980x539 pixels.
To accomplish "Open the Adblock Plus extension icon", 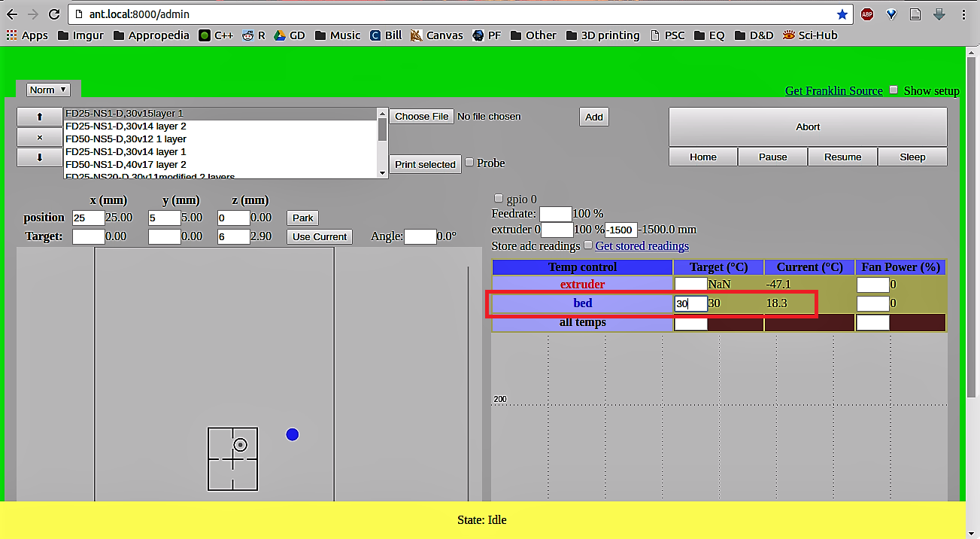I will click(867, 14).
